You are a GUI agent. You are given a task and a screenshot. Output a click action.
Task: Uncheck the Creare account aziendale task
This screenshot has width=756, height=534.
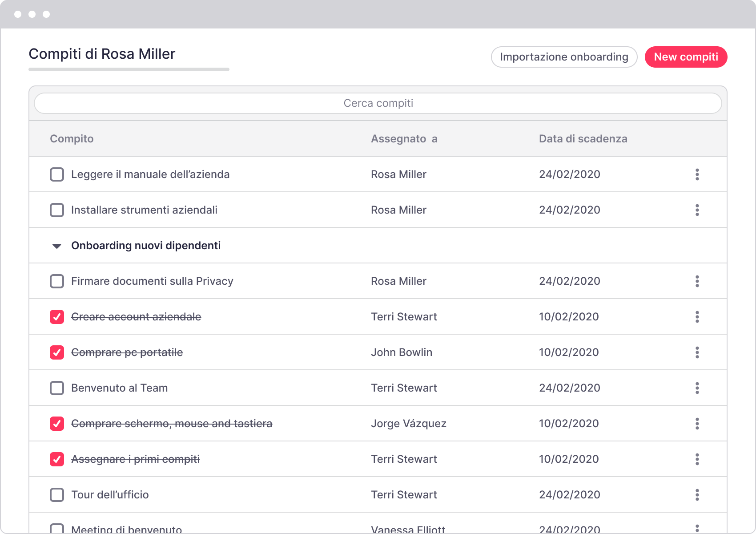tap(57, 317)
